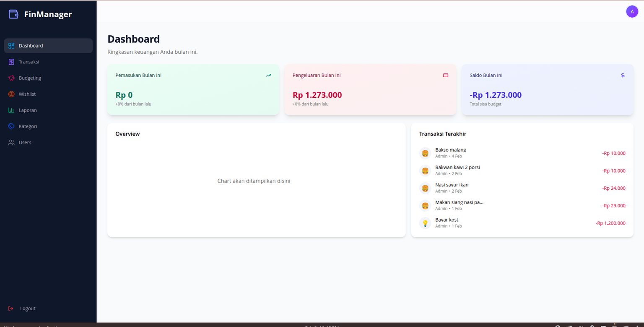
Task: Open Budgeting via its heart icon
Action: click(11, 78)
